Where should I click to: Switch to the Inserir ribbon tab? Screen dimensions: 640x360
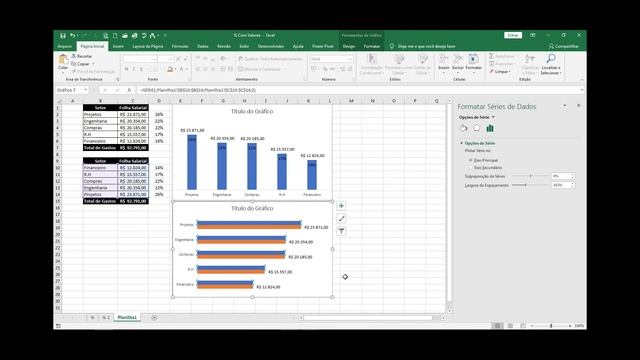click(118, 46)
